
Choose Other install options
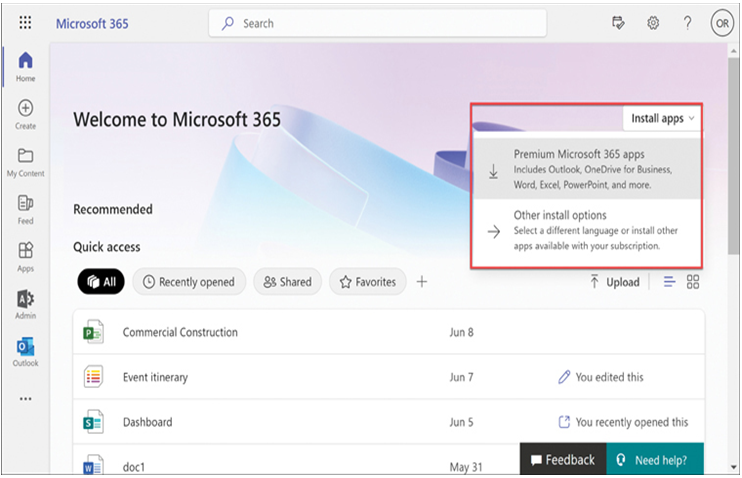pos(587,230)
